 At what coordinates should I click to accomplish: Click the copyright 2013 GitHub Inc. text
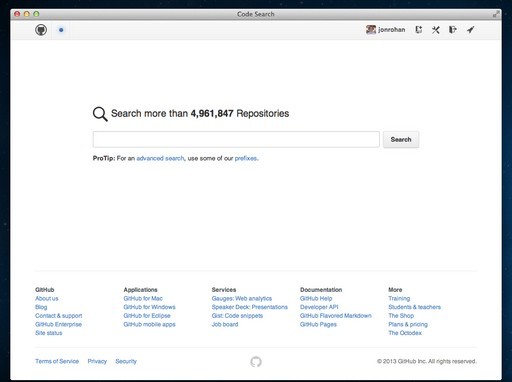[x=427, y=361]
